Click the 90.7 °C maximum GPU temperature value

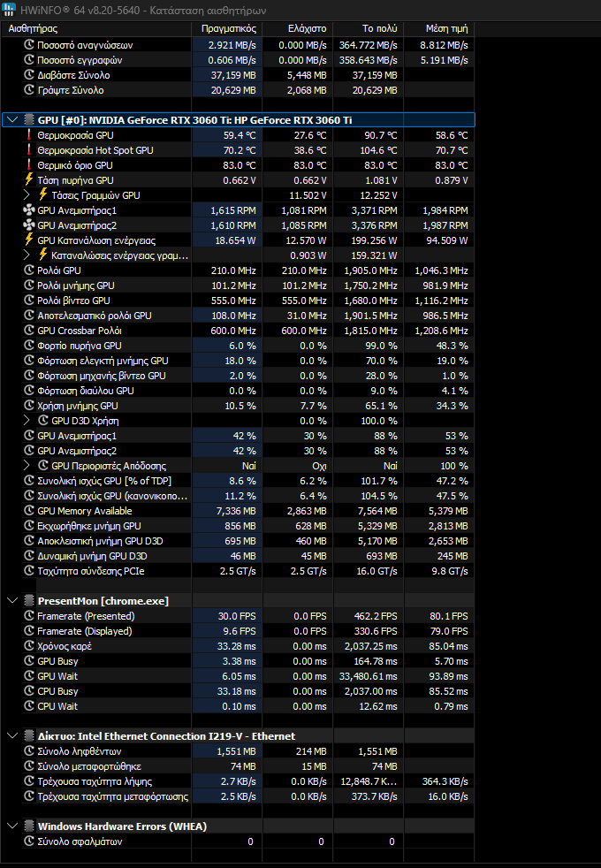click(x=381, y=135)
